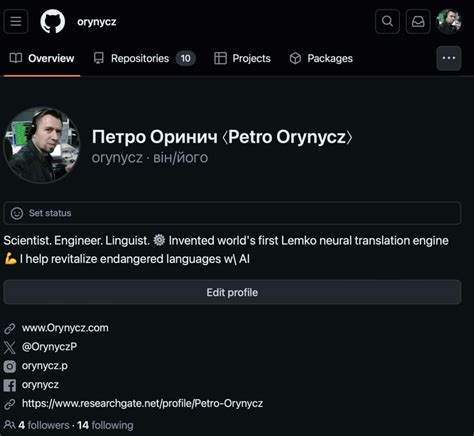View the 4 followers list
Image resolution: width=474 pixels, height=436 pixels.
(x=44, y=425)
